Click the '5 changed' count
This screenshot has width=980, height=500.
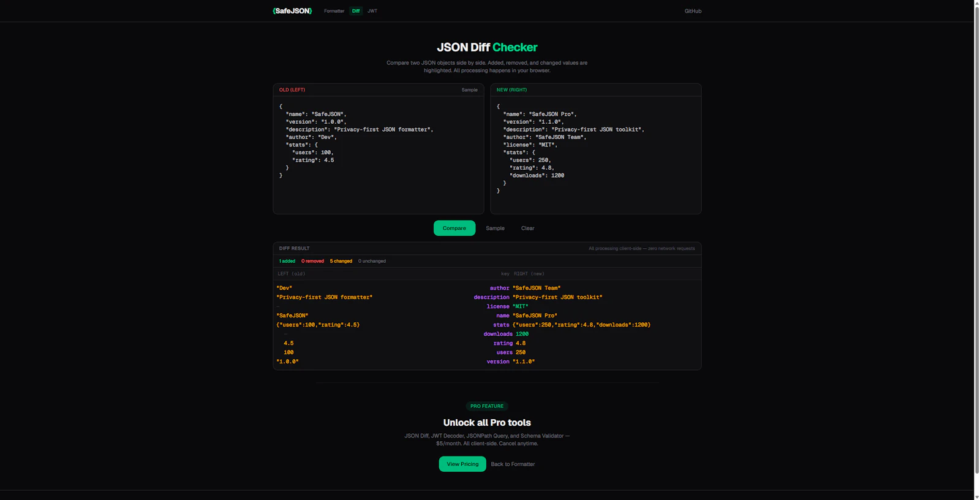(341, 261)
